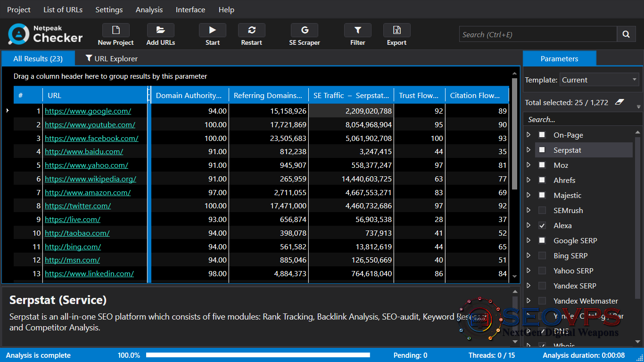The width and height of the screenshot is (644, 362).
Task: Uncheck the Alexa checkbox
Action: [542, 225]
